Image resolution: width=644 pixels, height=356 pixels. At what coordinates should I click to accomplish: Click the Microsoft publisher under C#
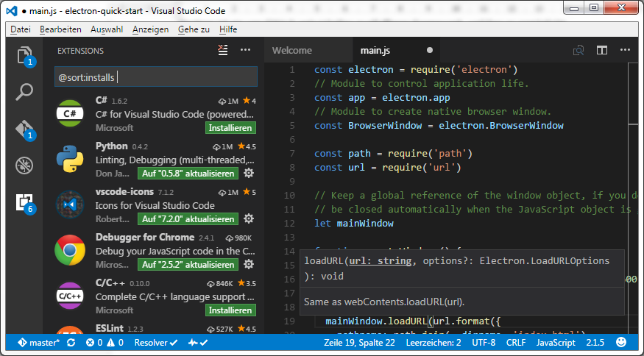[x=114, y=128]
